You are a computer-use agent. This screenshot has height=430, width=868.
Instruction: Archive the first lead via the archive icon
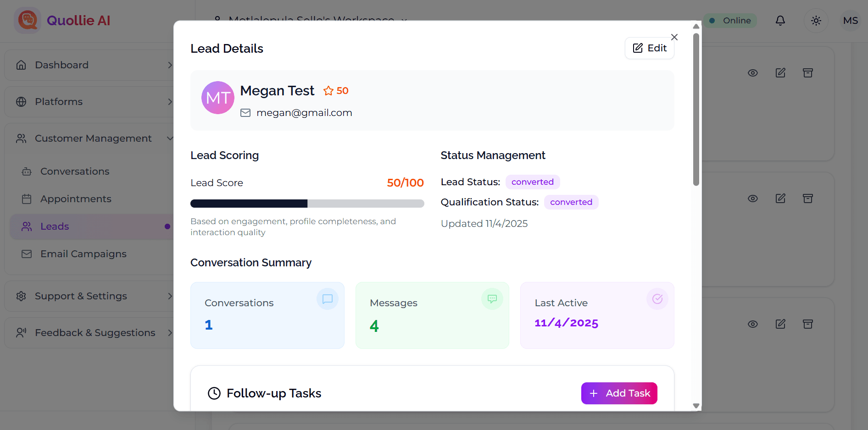pos(808,72)
